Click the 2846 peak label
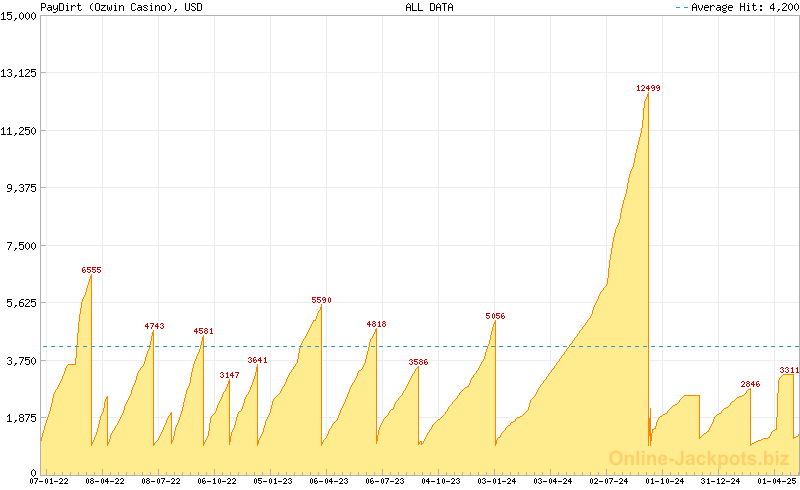The image size is (800, 490). 750,384
